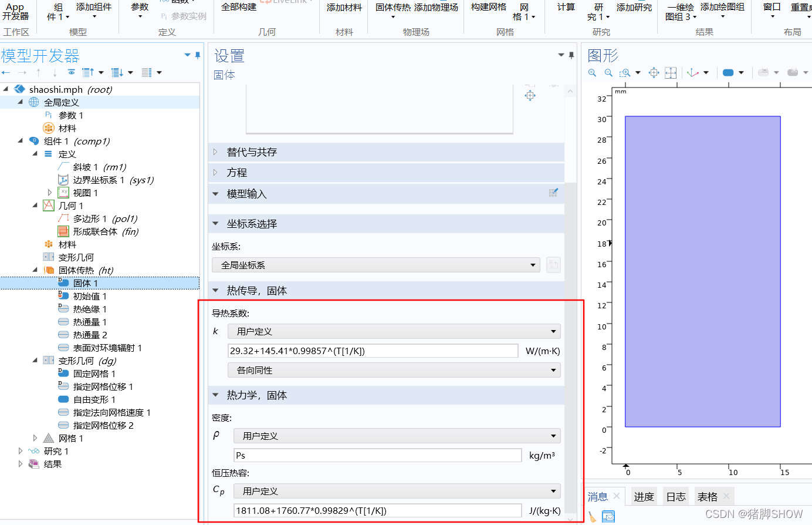
Task: Expand the 结果 node
Action: [21, 464]
